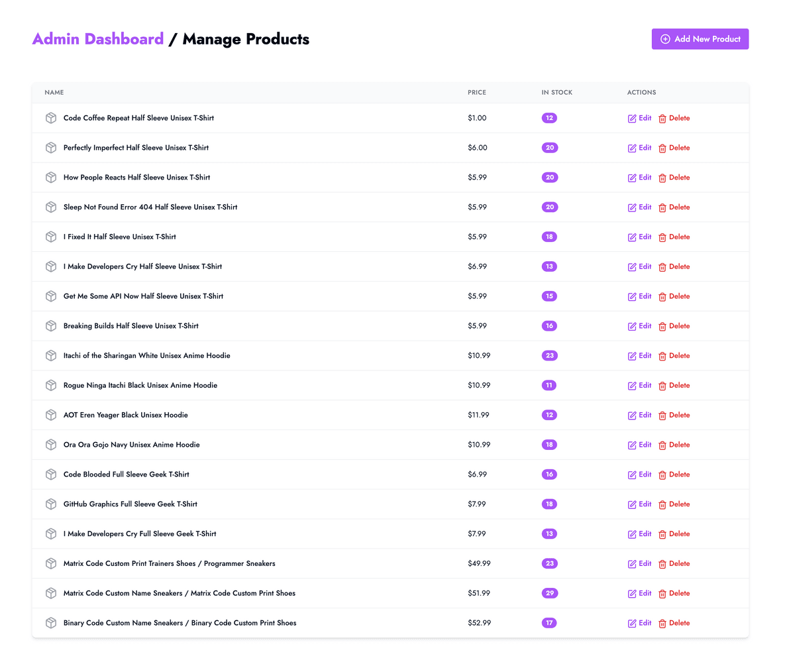Screen dimensions: 795x672
Task: Click the Price column header
Action: click(476, 93)
